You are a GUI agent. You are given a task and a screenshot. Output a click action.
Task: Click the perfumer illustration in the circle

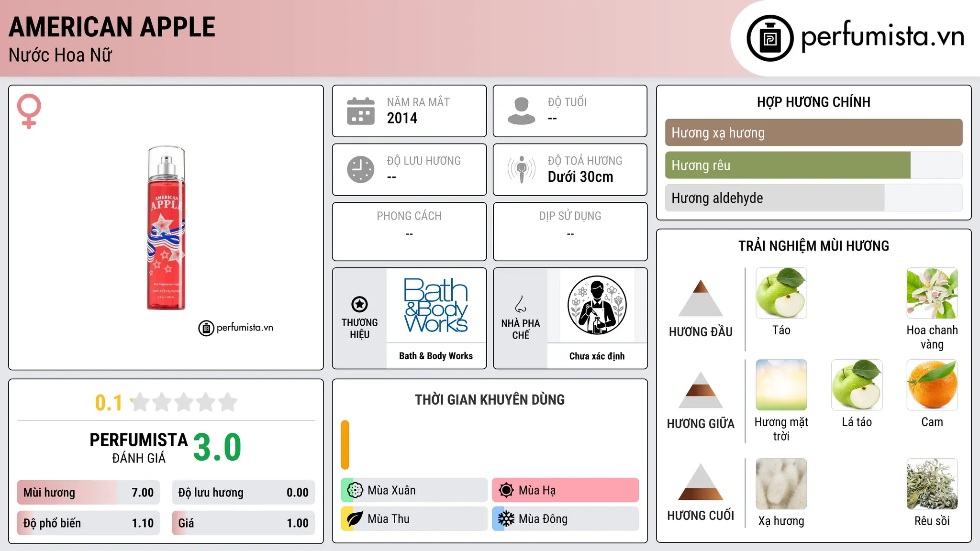tap(597, 305)
